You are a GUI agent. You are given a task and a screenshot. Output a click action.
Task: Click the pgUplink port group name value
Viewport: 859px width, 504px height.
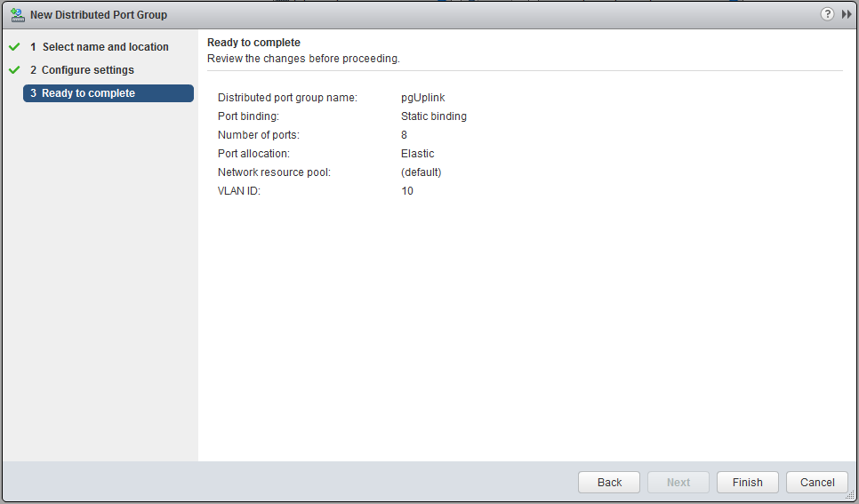tap(422, 98)
